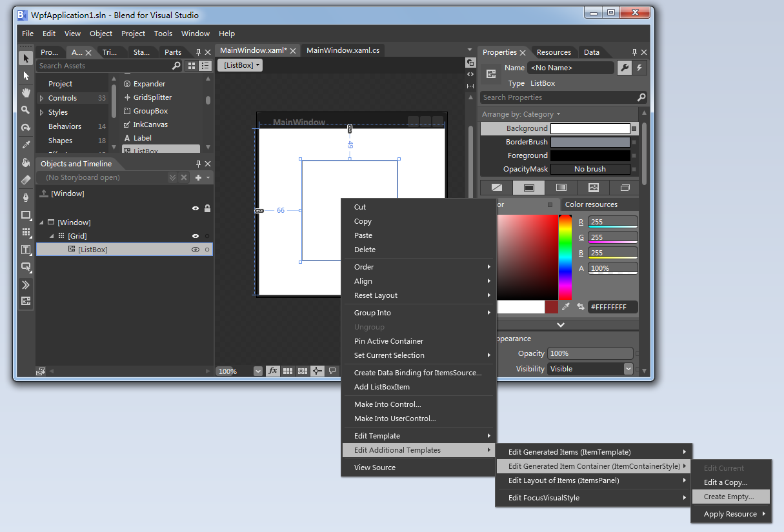Select the Direct Selection tool

click(26, 76)
